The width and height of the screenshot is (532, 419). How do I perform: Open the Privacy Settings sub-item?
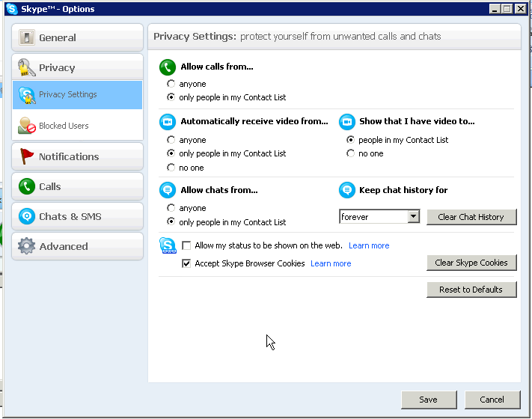pyautogui.click(x=67, y=95)
